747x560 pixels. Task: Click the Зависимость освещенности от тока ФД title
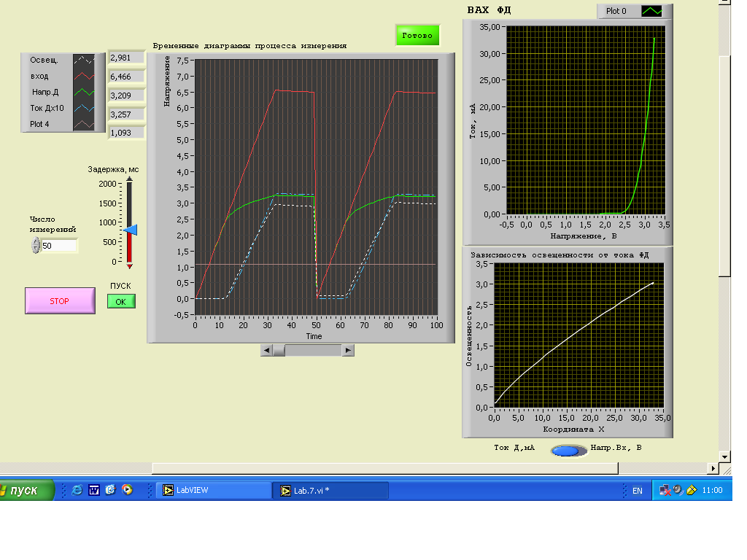(x=560, y=255)
